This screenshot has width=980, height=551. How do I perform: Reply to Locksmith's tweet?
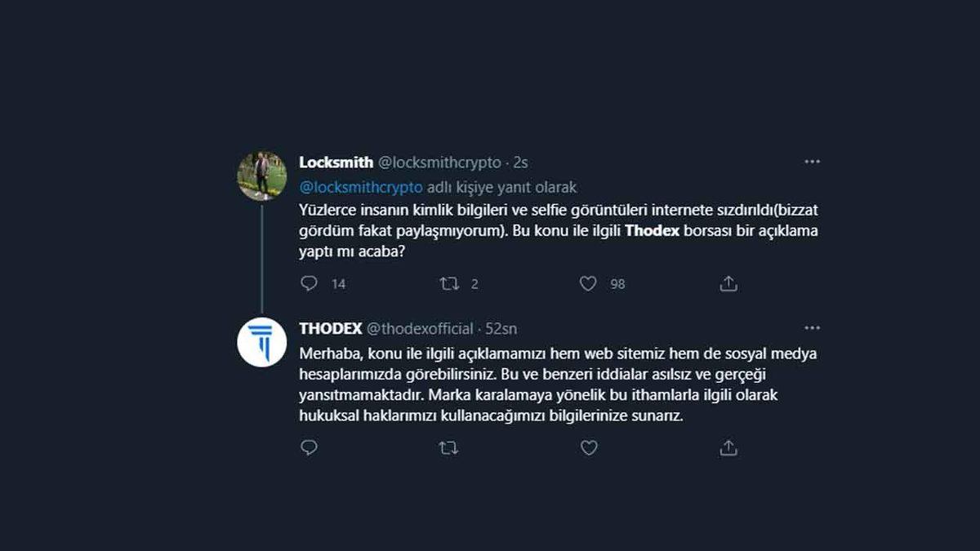309,283
